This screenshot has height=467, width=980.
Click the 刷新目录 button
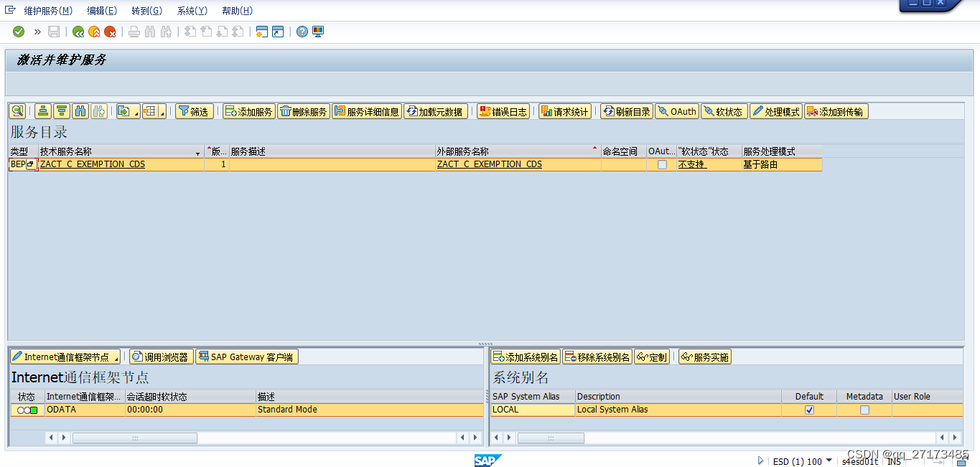(x=627, y=111)
